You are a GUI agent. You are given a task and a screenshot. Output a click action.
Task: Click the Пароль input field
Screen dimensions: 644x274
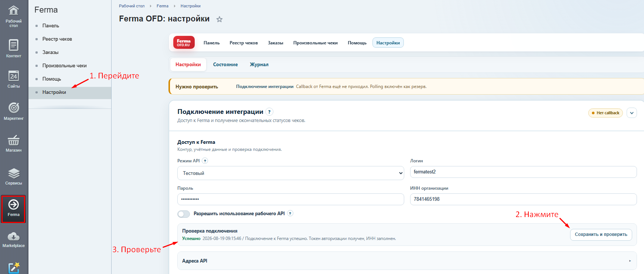tap(291, 199)
